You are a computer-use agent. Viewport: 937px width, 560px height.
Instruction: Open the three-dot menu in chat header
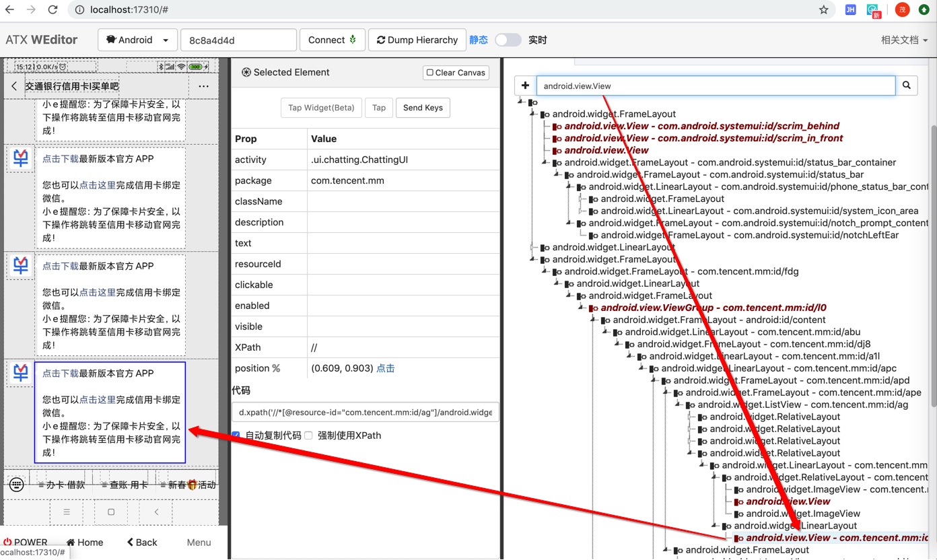coord(203,86)
